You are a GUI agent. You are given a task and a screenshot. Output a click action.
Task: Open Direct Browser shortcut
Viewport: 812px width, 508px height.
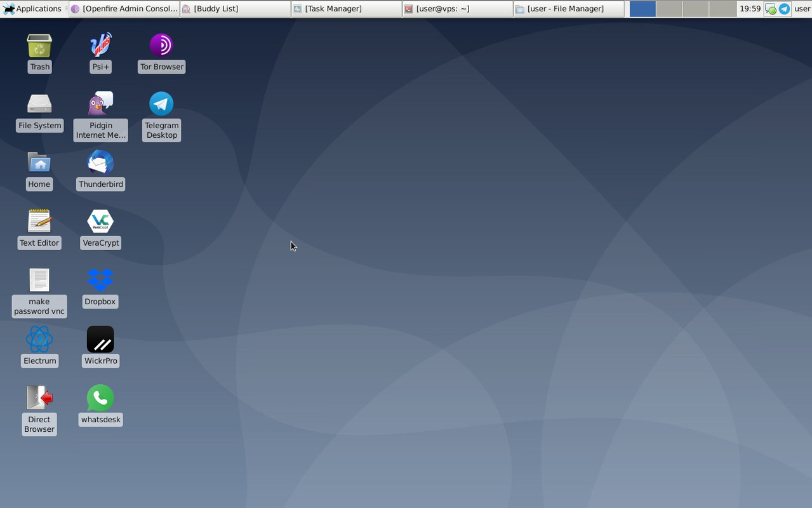[x=39, y=398]
